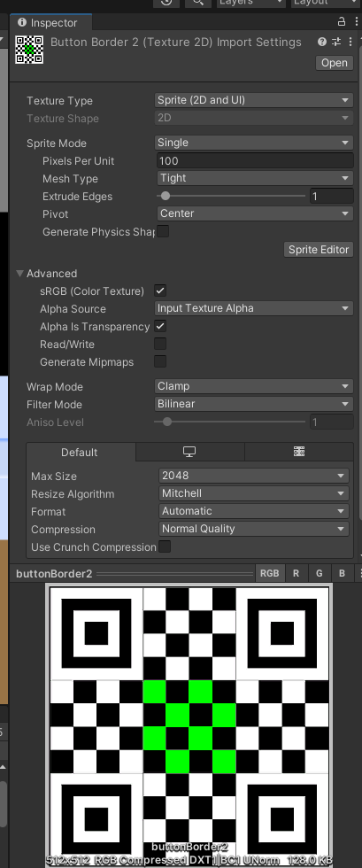Show the RGB channels in preview
362x868 pixels.
(270, 574)
